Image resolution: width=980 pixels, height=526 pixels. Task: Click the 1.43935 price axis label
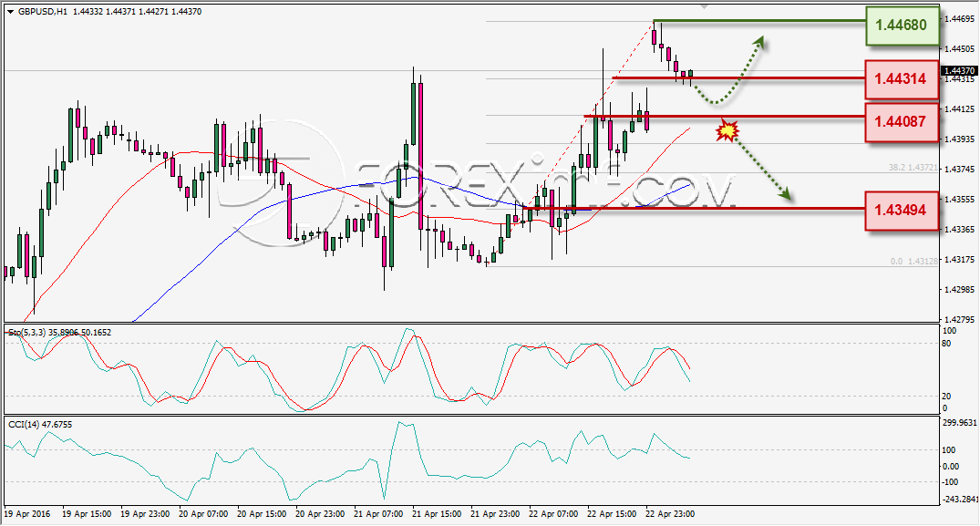[x=959, y=139]
